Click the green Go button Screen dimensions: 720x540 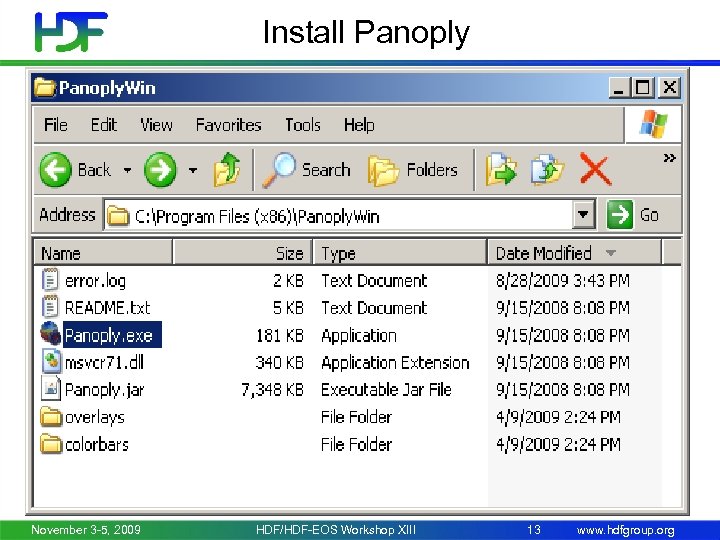click(x=633, y=214)
